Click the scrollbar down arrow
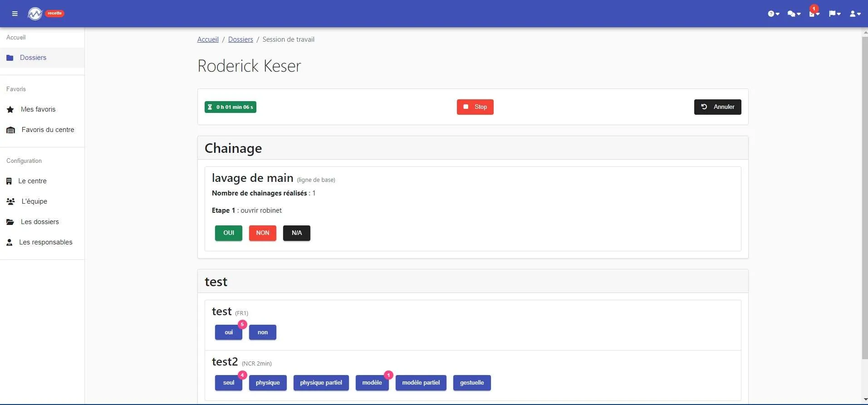 click(864, 400)
